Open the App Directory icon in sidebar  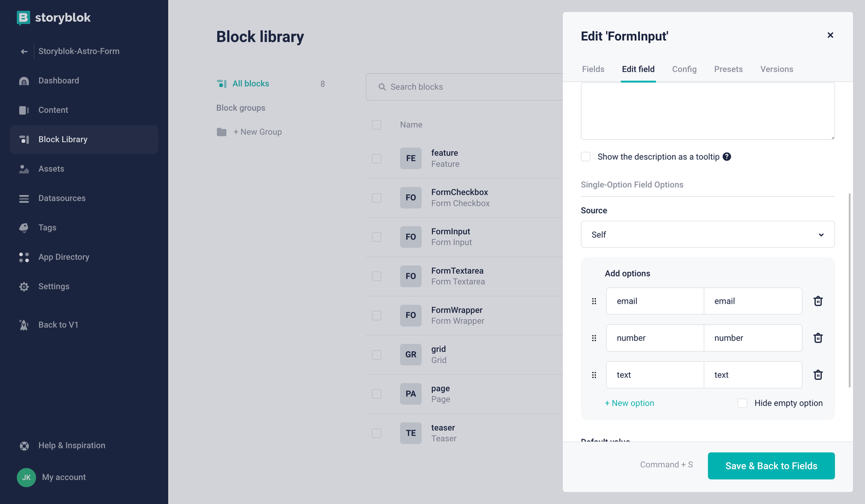point(24,257)
